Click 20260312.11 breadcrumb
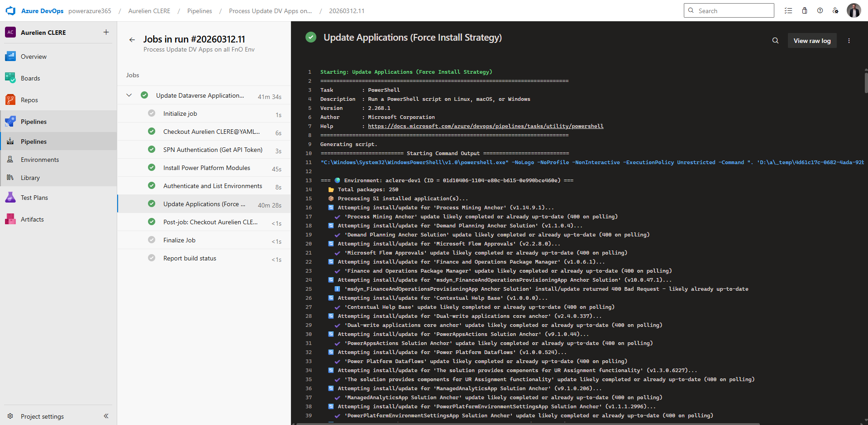The image size is (868, 425). click(347, 11)
